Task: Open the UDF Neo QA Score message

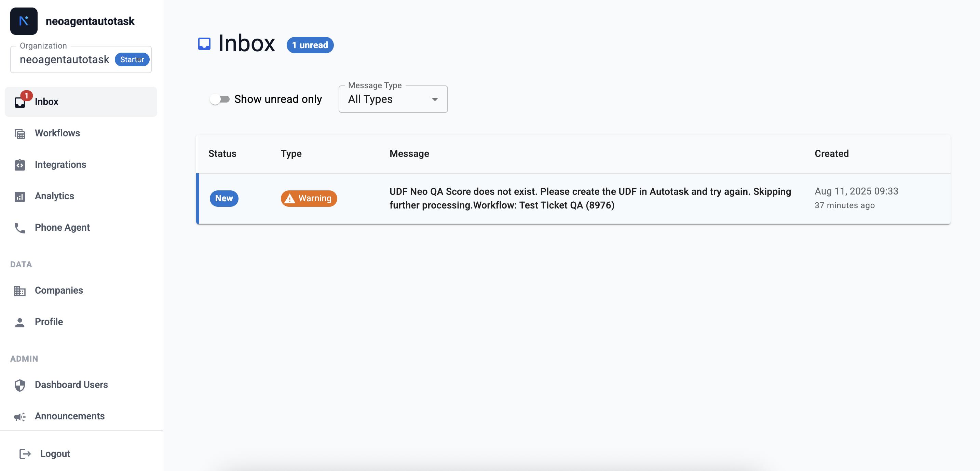Action: pyautogui.click(x=590, y=199)
